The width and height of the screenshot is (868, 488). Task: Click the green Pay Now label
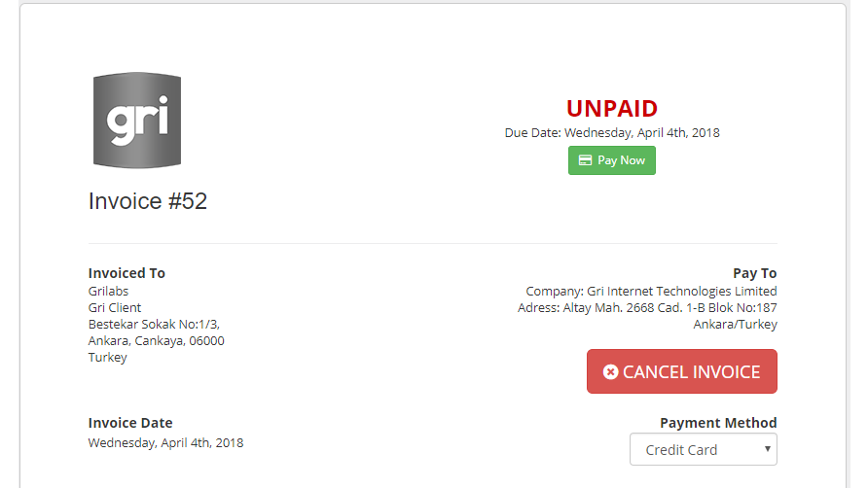(x=621, y=160)
